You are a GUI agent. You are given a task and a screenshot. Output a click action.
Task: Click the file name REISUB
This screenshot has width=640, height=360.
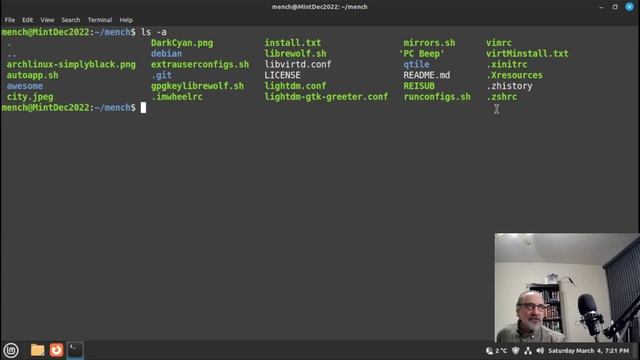coord(419,86)
